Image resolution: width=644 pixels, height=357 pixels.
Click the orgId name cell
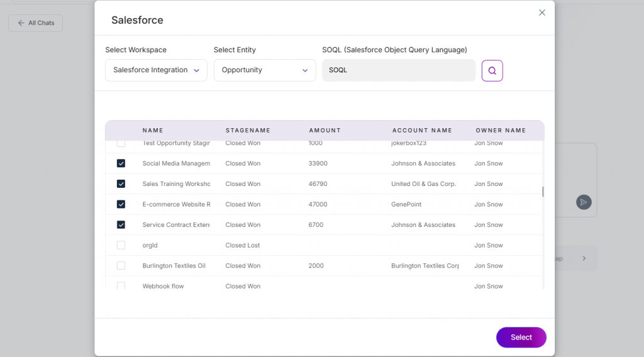pyautogui.click(x=150, y=245)
